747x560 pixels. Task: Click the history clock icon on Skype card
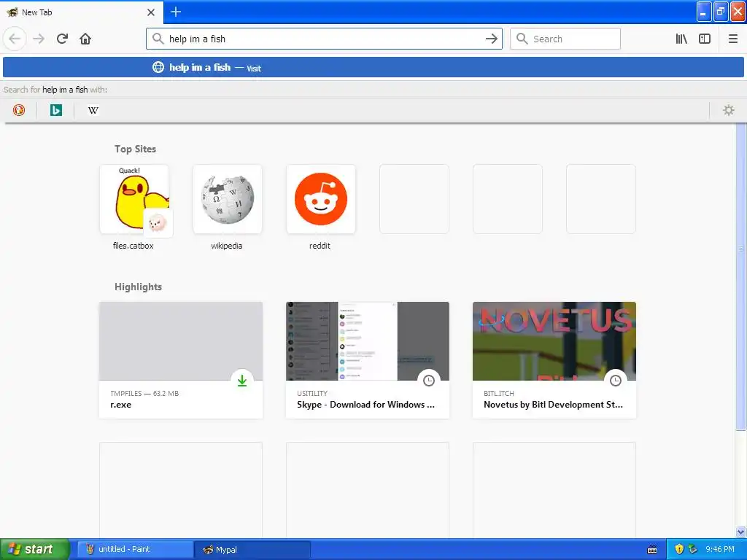click(x=429, y=381)
